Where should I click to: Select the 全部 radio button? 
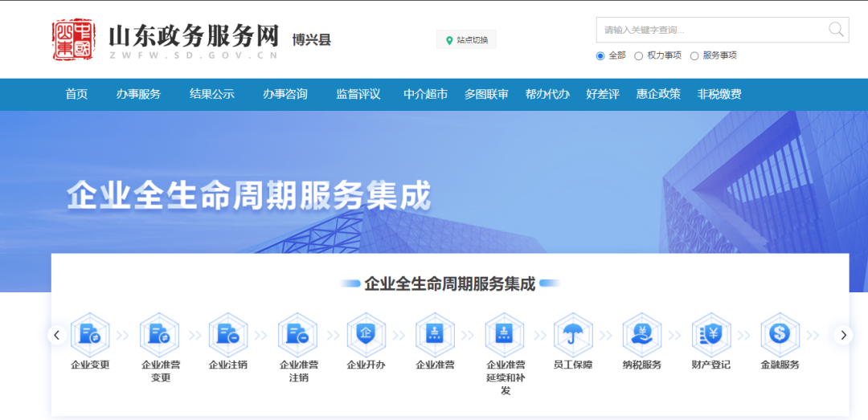pyautogui.click(x=600, y=56)
